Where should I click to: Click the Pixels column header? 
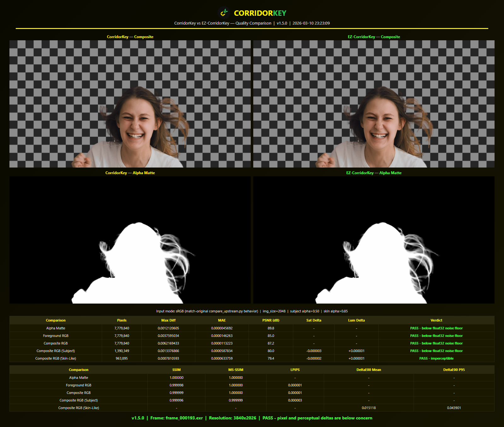(122, 320)
